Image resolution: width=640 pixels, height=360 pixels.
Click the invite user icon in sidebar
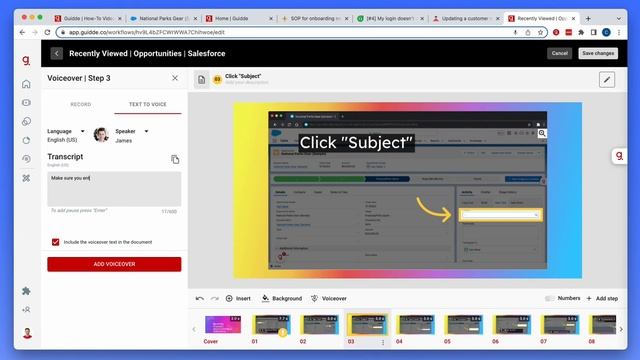(x=26, y=310)
